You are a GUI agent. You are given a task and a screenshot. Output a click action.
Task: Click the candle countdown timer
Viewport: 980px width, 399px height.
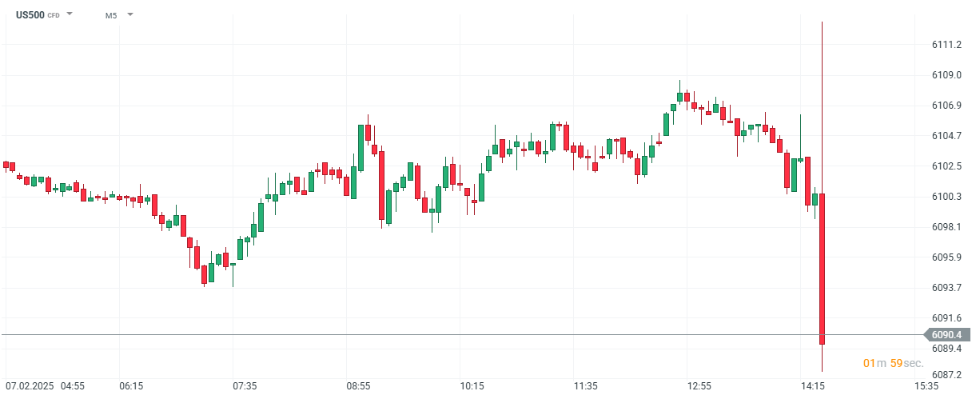(x=894, y=363)
